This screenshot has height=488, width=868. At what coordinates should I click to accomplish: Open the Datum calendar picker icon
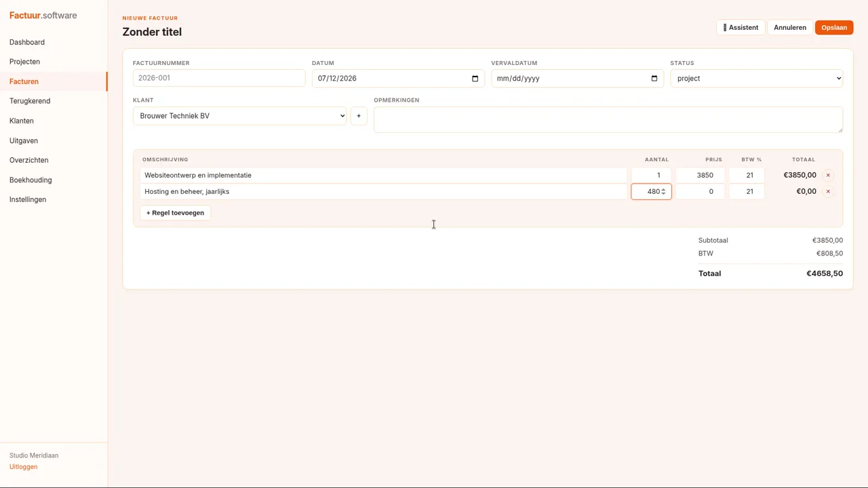click(x=475, y=78)
